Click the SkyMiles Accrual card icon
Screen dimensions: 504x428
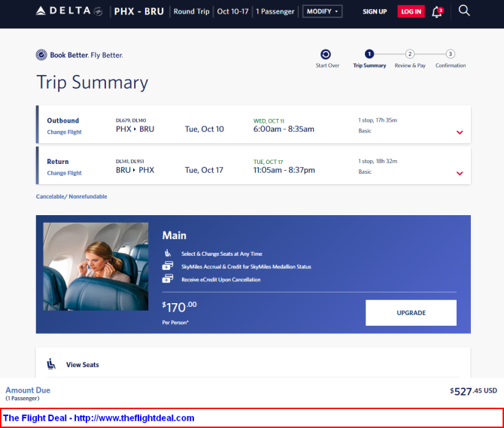coord(168,266)
